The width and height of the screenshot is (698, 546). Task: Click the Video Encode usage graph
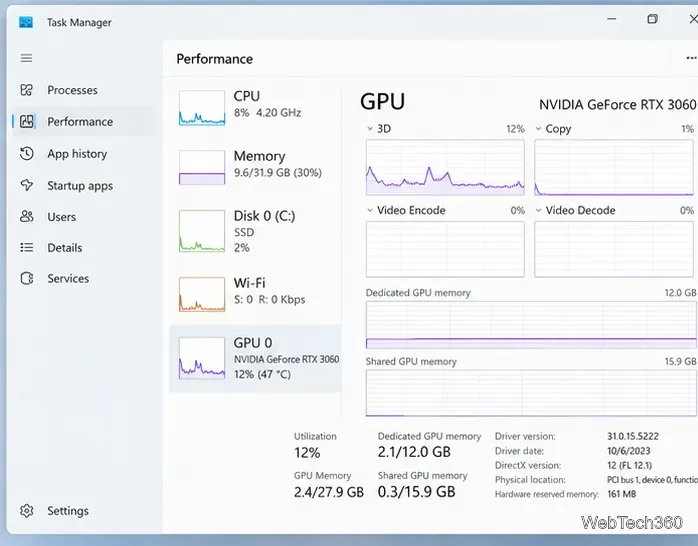point(445,249)
